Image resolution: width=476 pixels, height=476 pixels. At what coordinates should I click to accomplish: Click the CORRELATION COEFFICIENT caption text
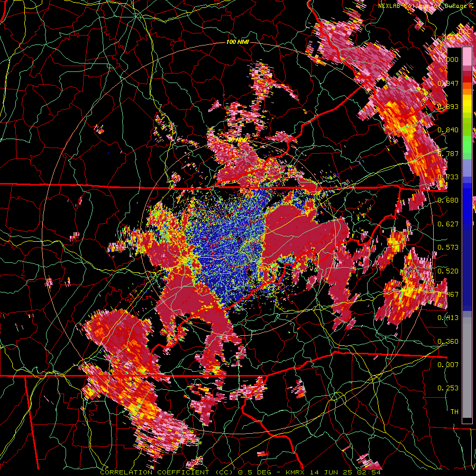point(154,472)
